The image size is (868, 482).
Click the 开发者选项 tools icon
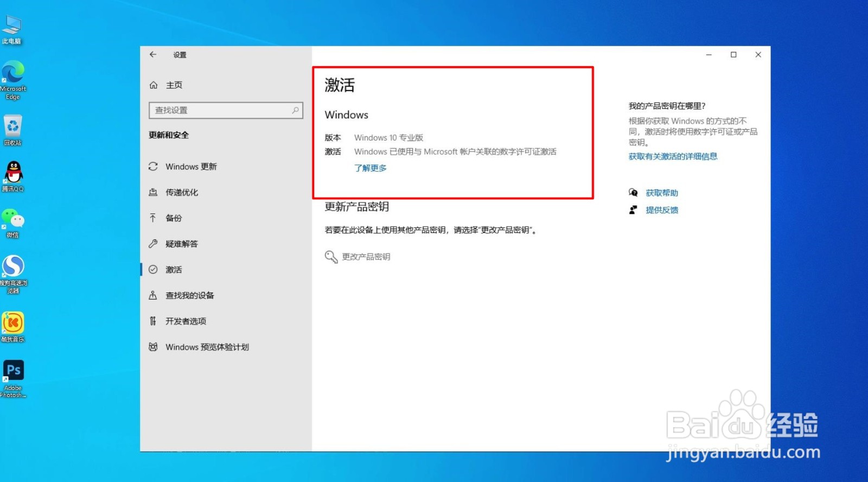click(x=153, y=321)
